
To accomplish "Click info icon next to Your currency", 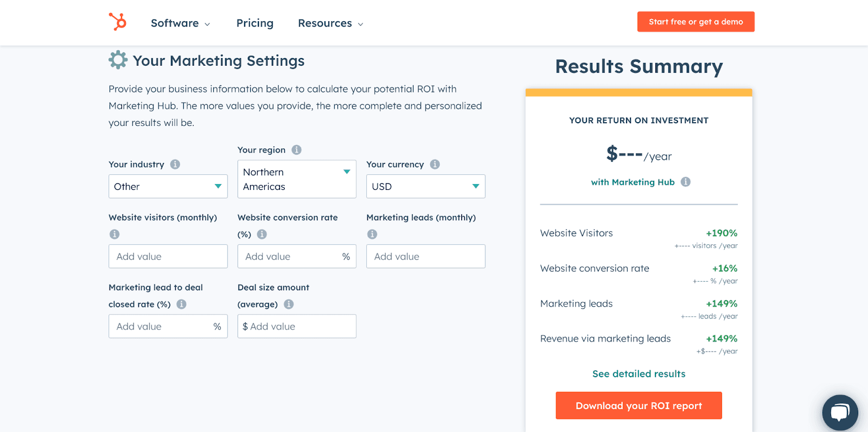I will pos(435,164).
